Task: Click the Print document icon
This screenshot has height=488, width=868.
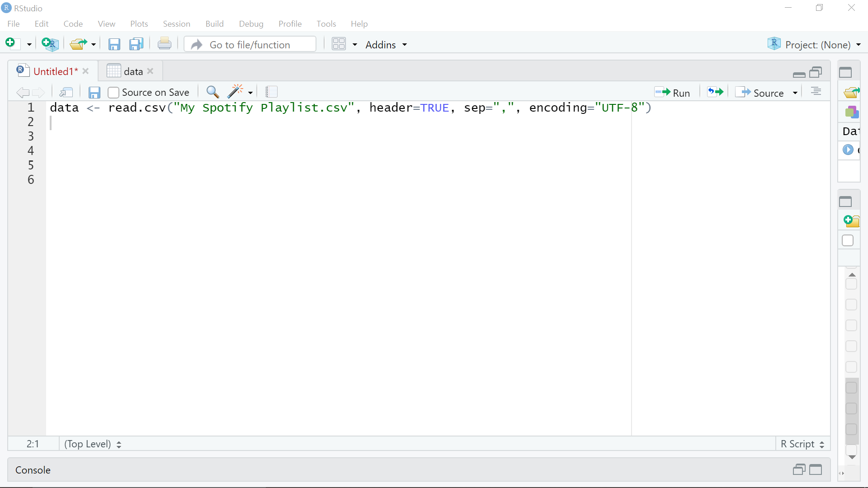Action: click(165, 44)
